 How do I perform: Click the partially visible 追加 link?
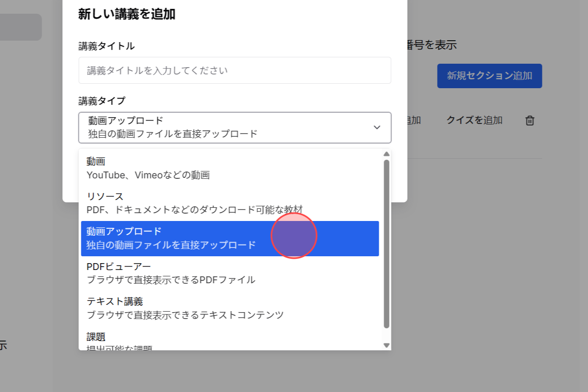[414, 121]
